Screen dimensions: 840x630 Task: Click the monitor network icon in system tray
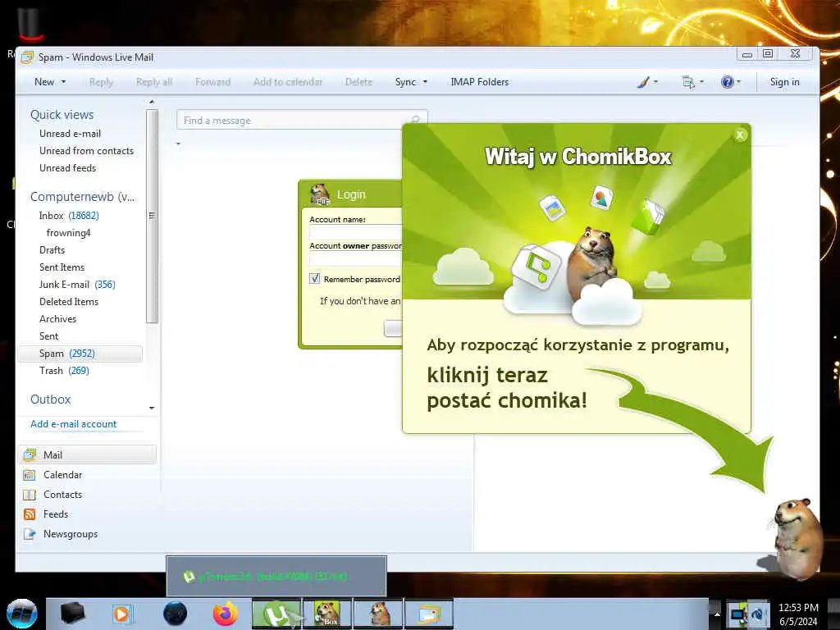click(x=737, y=614)
